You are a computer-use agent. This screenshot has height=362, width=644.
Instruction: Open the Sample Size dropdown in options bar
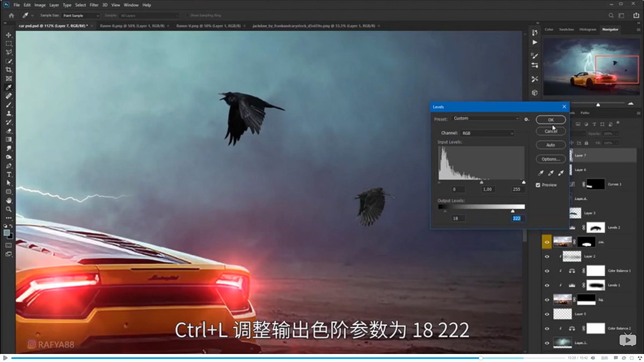80,15
